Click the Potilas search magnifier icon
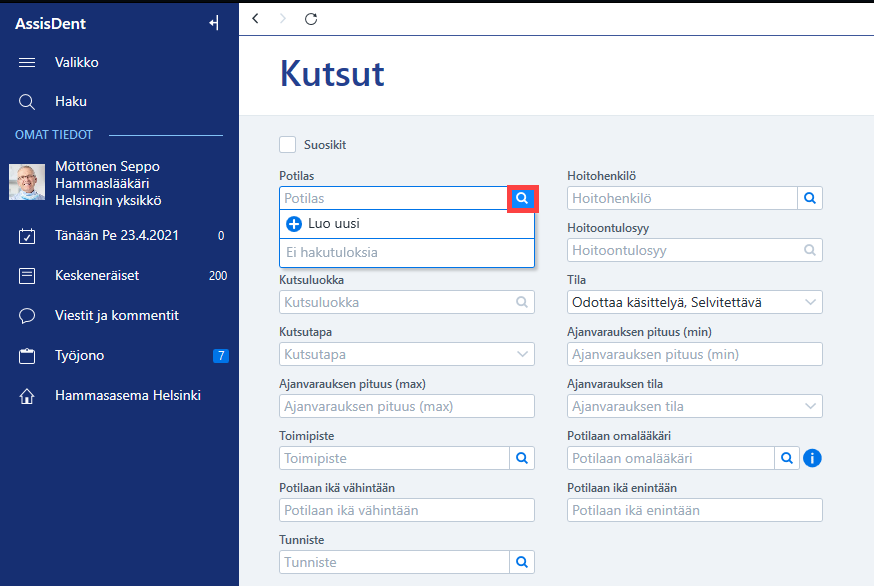The height and width of the screenshot is (586, 874). point(522,198)
